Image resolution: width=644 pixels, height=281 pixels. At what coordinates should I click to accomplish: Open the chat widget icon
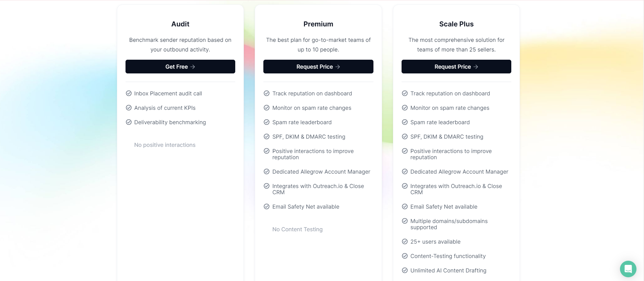628,269
